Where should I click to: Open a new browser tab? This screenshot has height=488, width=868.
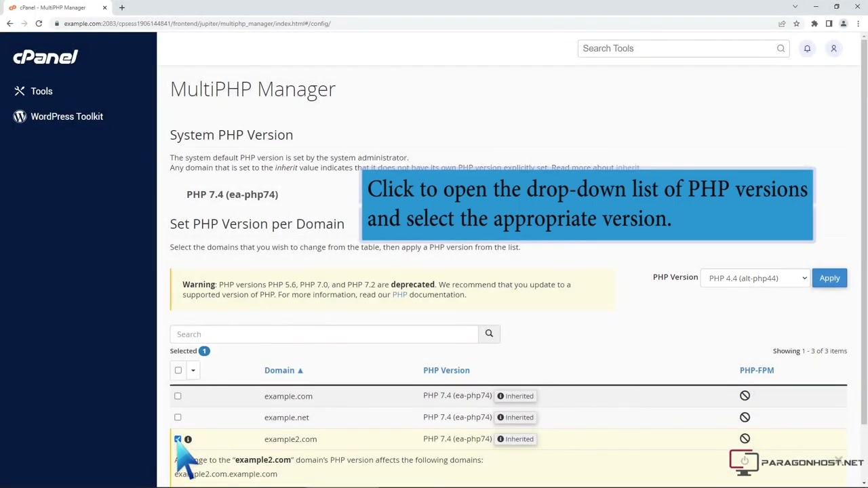[122, 7]
